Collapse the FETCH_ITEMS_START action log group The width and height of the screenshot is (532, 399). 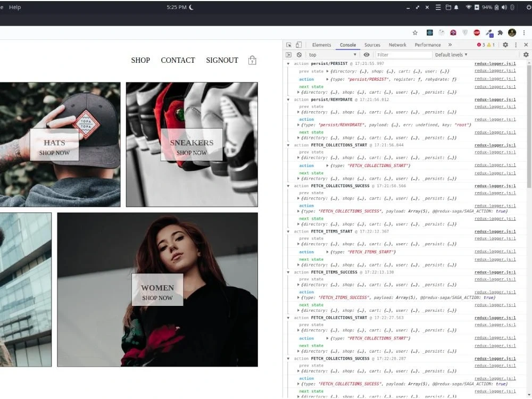288,232
